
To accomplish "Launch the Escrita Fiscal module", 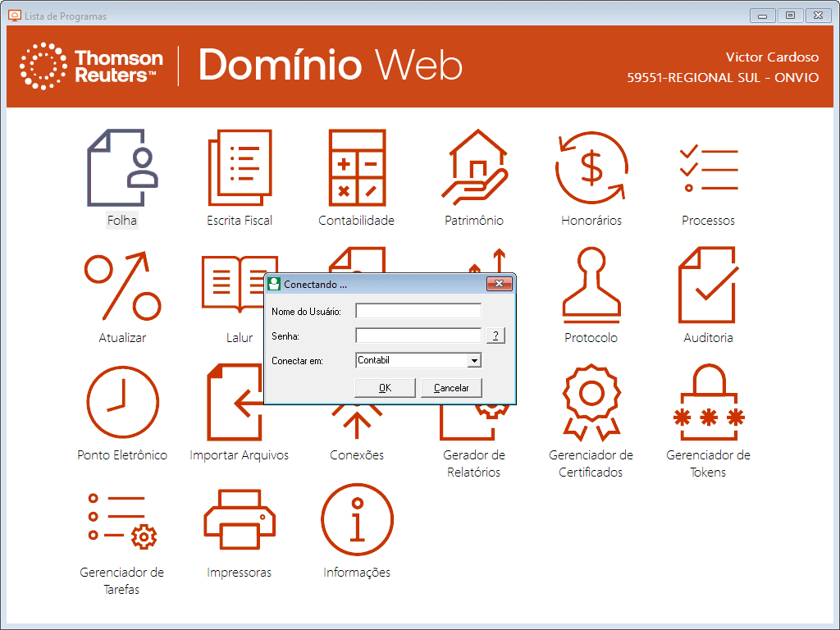I will [240, 168].
